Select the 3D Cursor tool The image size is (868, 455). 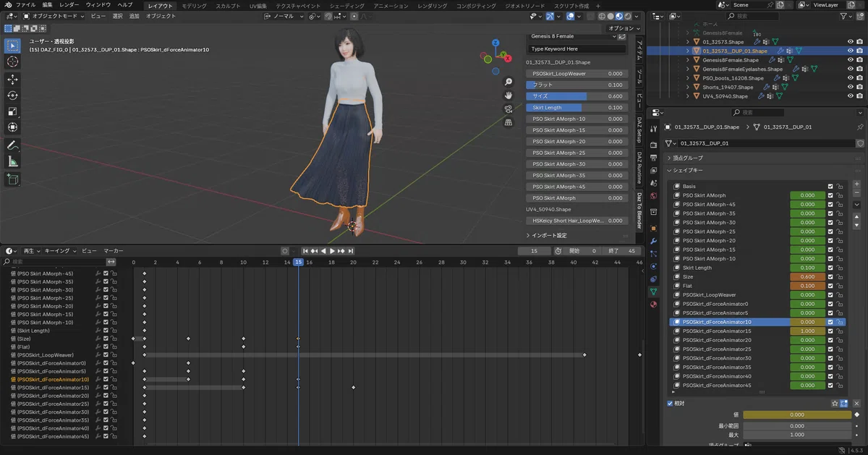[13, 61]
